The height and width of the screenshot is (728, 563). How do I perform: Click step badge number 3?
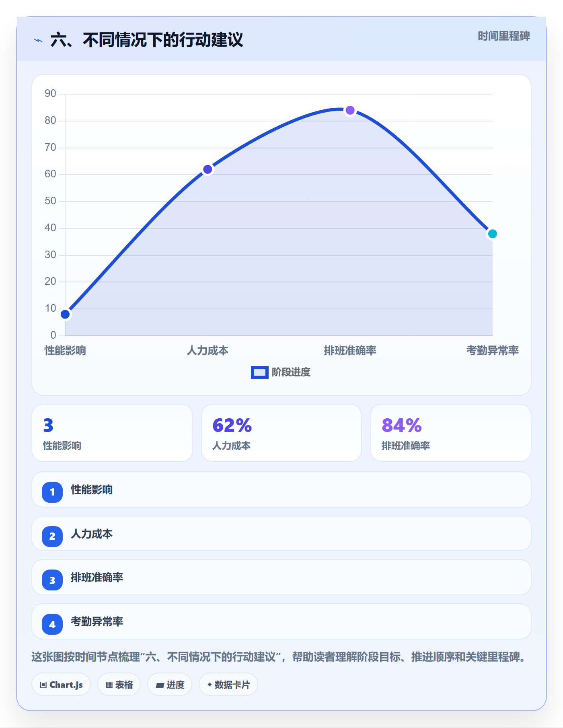click(x=52, y=580)
